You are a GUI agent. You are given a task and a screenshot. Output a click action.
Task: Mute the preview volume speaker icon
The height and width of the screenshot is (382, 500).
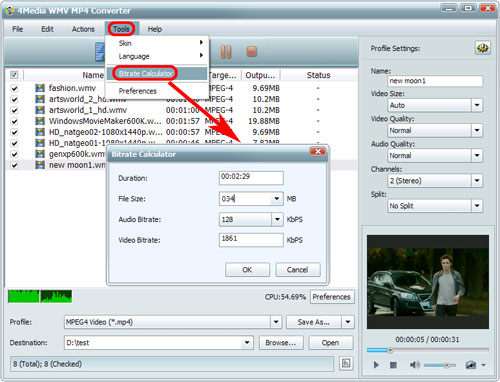tap(414, 365)
